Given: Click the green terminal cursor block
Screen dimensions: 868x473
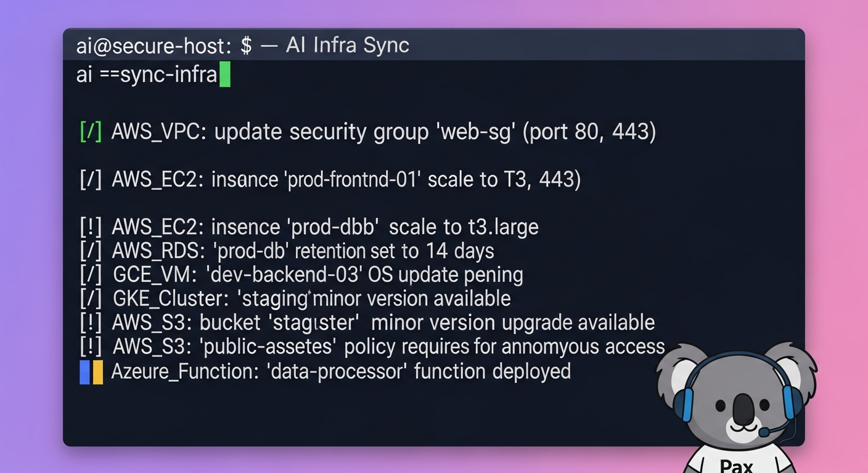Looking at the screenshot, I should [224, 75].
